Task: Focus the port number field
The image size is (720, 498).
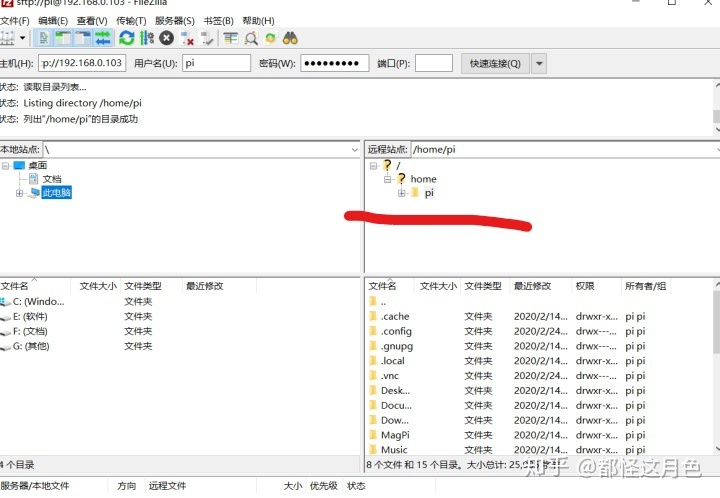Action: point(434,63)
